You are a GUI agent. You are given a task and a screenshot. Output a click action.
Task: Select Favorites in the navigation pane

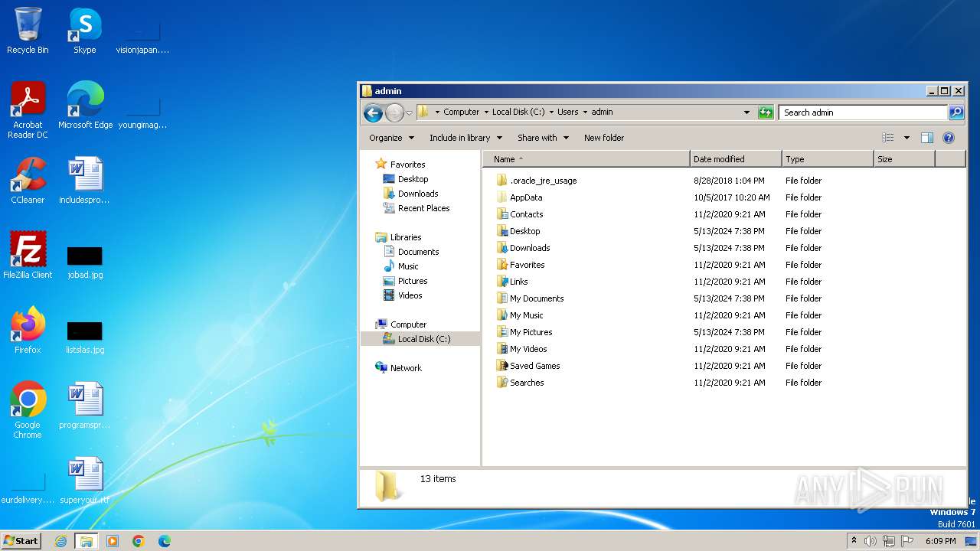tap(407, 165)
